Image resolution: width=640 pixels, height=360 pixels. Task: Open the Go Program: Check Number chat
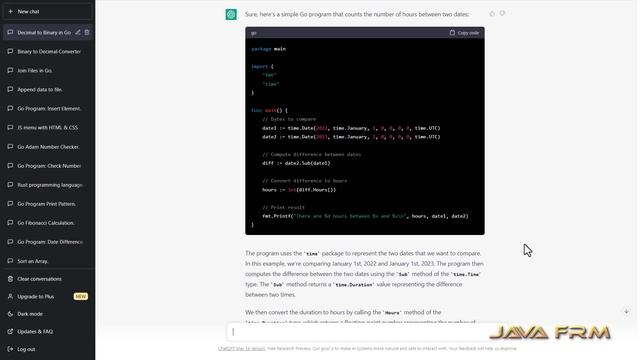pyautogui.click(x=47, y=166)
